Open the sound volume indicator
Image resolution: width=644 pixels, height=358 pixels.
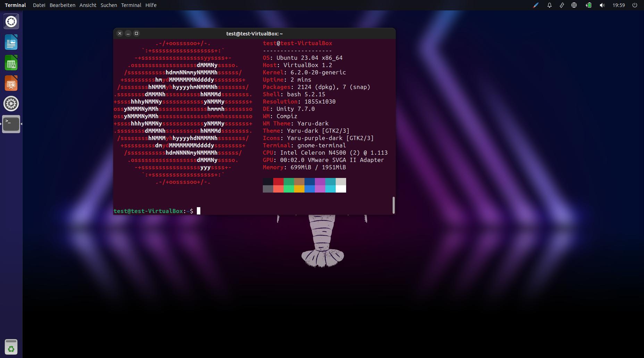click(x=602, y=5)
